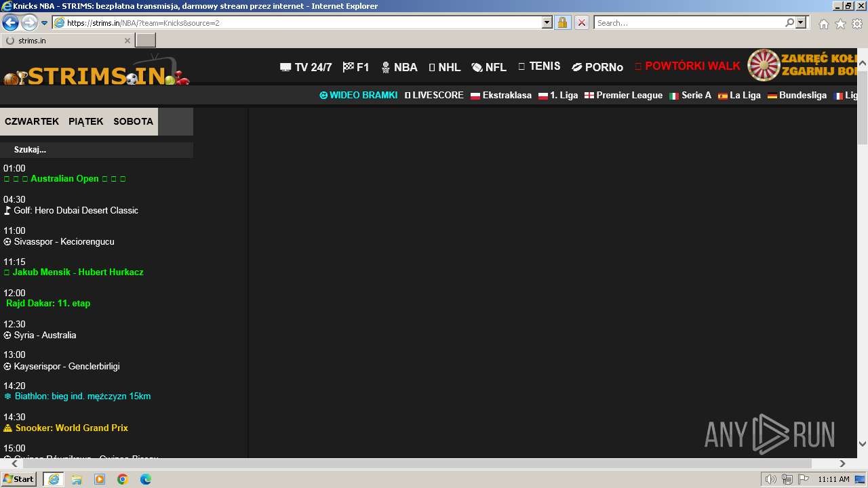Select the strims.in tab
This screenshot has width=868, height=488.
66,41
